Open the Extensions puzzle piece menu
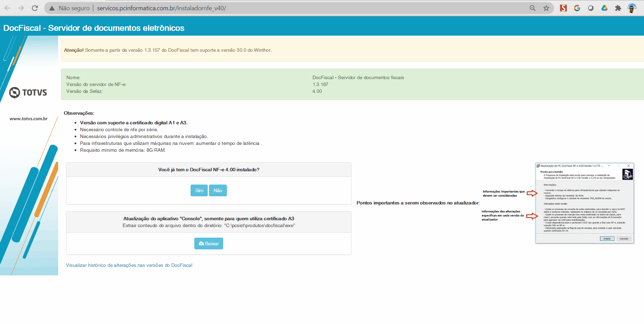 click(x=618, y=8)
